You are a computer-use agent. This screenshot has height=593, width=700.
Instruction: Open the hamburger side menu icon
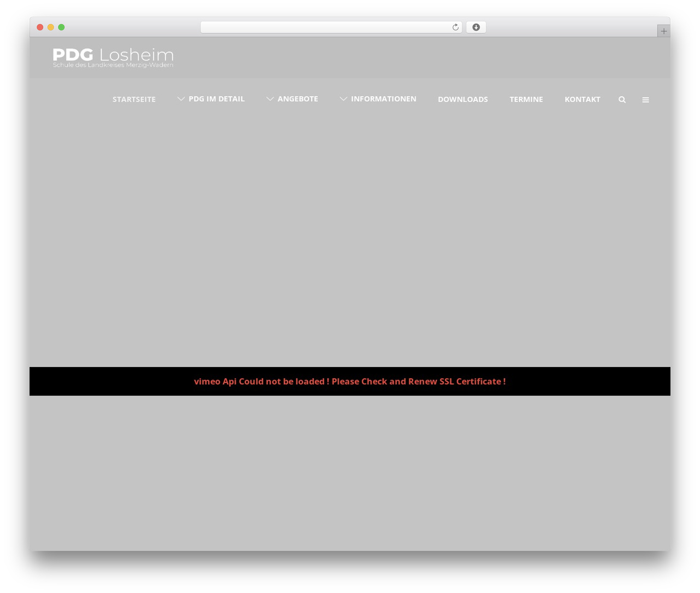[x=645, y=100]
